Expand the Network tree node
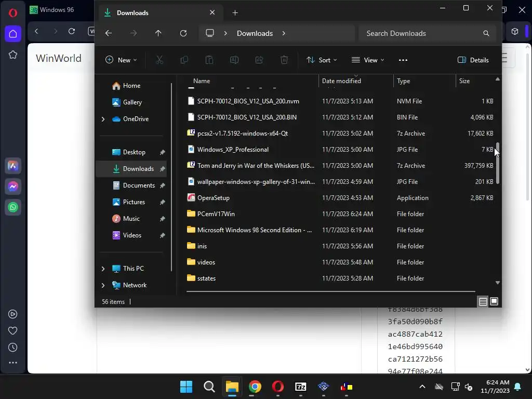Screen dimensions: 532x399 (x=103, y=285)
